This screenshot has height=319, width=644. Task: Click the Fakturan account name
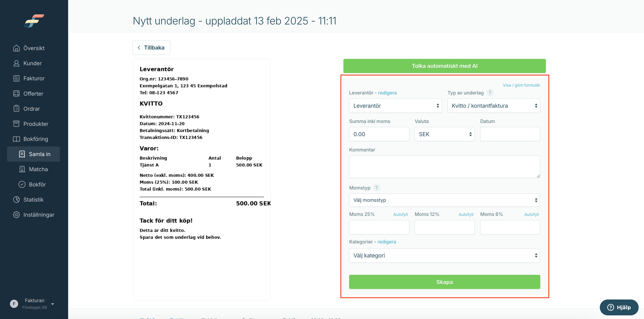coord(34,300)
